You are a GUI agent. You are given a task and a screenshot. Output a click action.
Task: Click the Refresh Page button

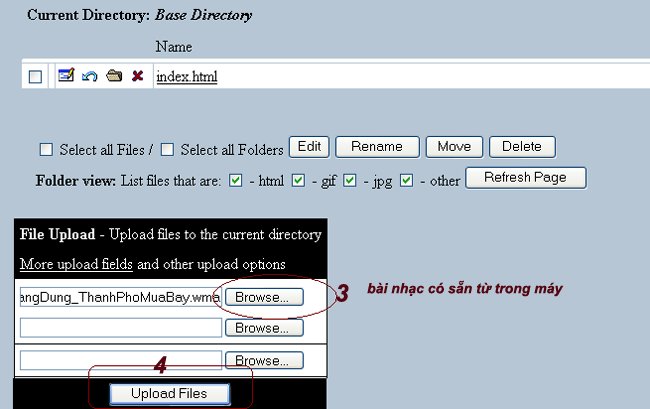click(529, 178)
